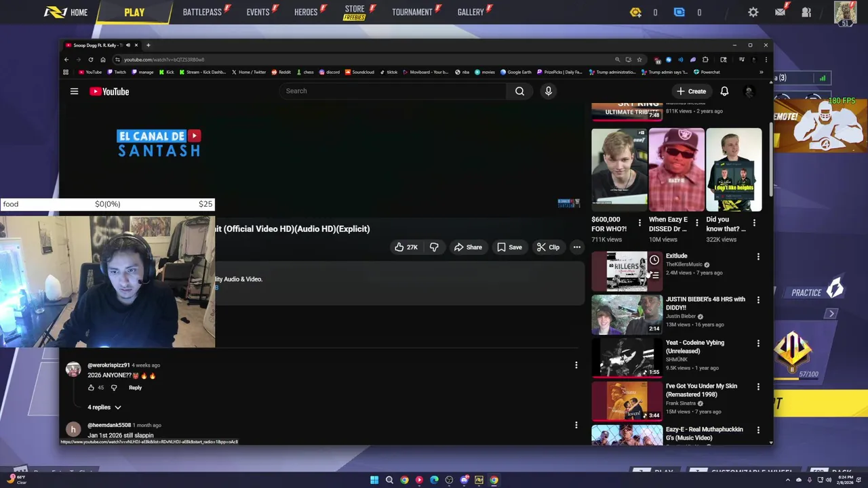Create a Clip of the video

click(x=548, y=247)
